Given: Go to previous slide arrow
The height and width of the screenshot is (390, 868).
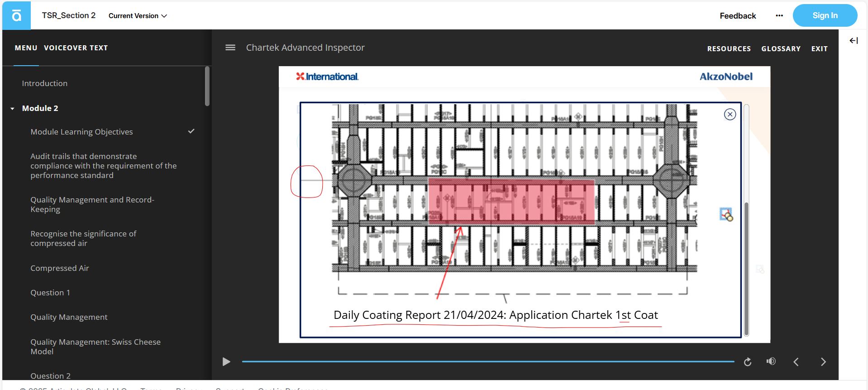Looking at the screenshot, I should coord(796,362).
